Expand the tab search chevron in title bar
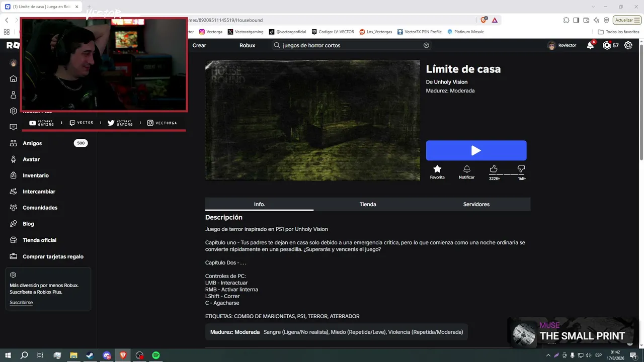This screenshot has width=644, height=362. pyautogui.click(x=592, y=7)
